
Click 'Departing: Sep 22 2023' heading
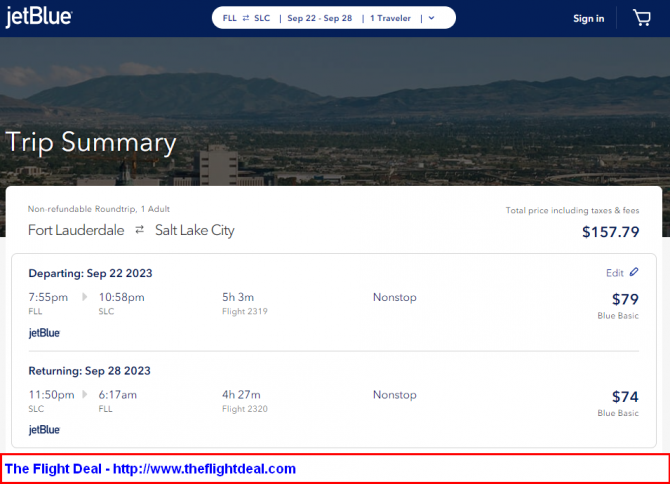pos(90,273)
